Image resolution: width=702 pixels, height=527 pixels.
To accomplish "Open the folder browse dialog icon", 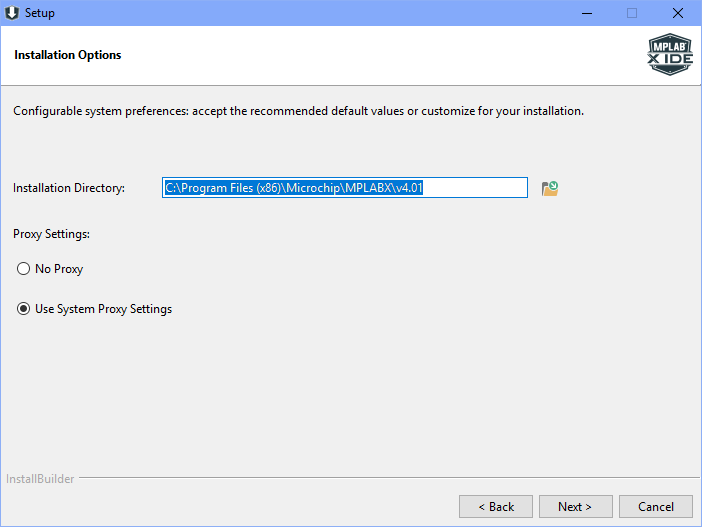I will [x=550, y=188].
